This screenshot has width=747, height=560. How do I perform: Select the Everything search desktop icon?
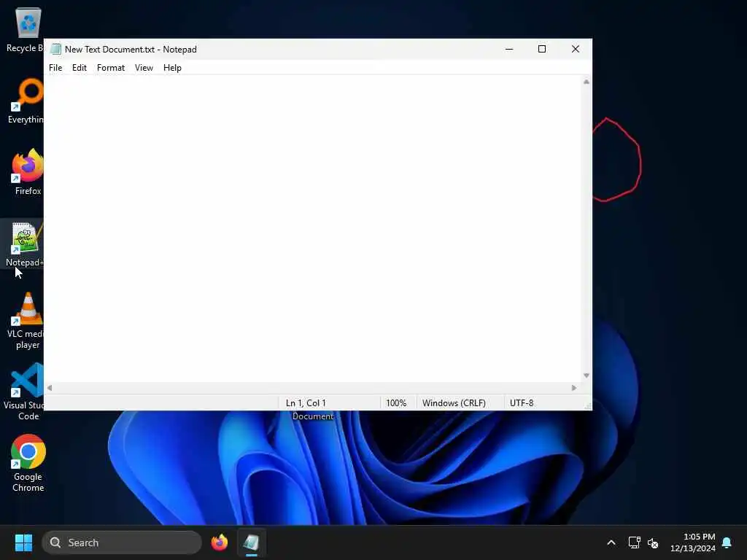[x=26, y=101]
